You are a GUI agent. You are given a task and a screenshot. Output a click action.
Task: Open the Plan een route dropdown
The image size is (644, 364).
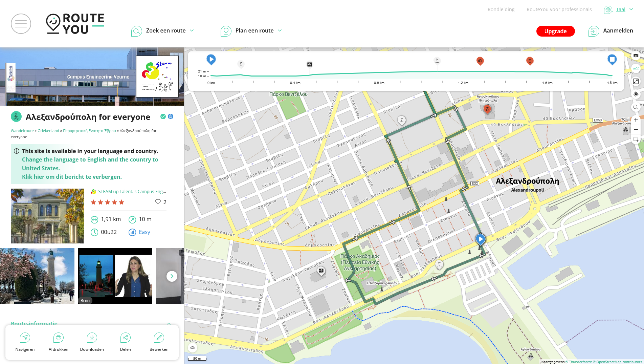point(251,31)
